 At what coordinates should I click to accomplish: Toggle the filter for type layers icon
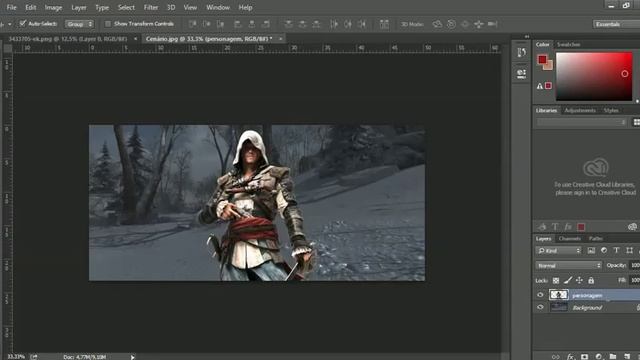[x=616, y=251]
